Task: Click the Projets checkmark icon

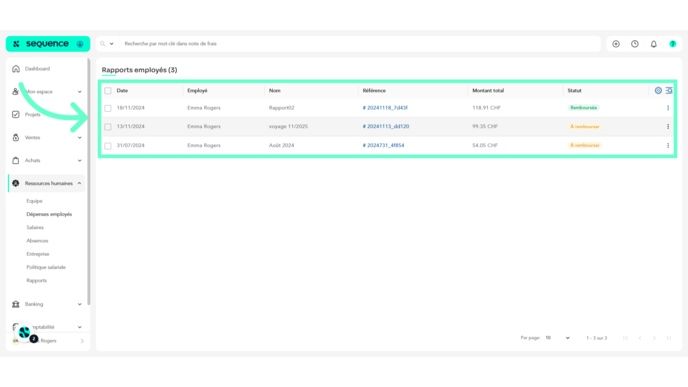Action: [16, 115]
